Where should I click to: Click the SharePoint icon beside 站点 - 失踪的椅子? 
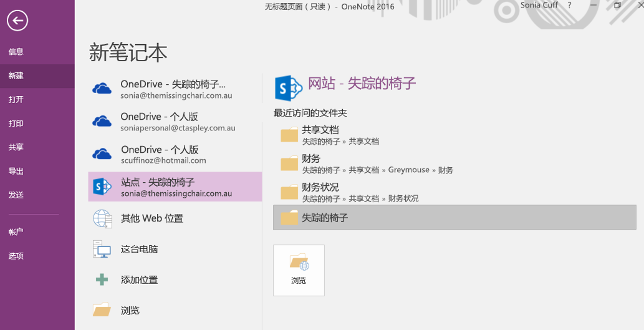tap(102, 187)
